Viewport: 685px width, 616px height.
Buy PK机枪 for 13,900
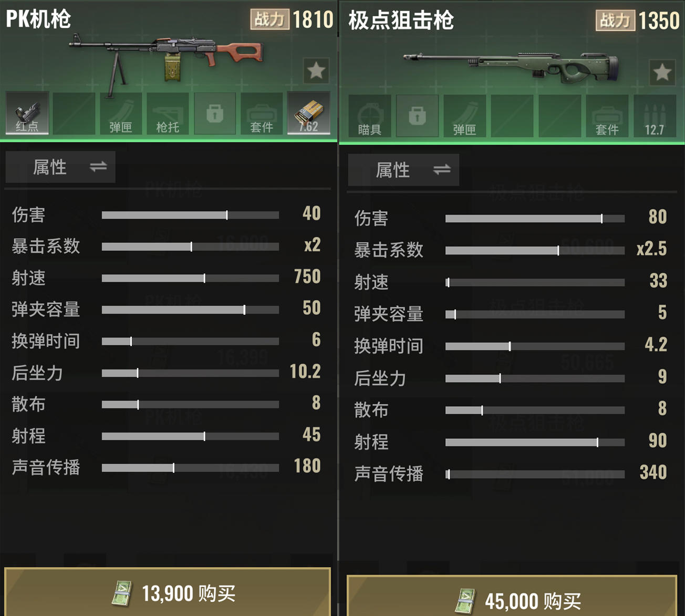pos(168,592)
